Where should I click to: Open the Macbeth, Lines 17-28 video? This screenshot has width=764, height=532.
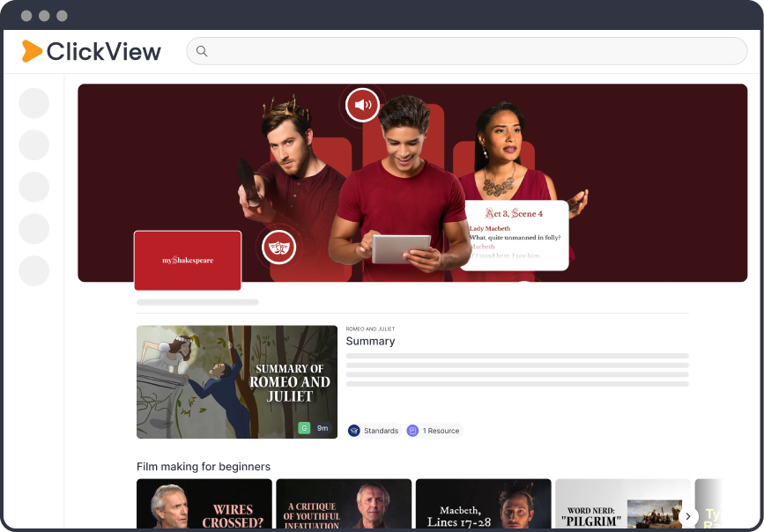tap(484, 504)
